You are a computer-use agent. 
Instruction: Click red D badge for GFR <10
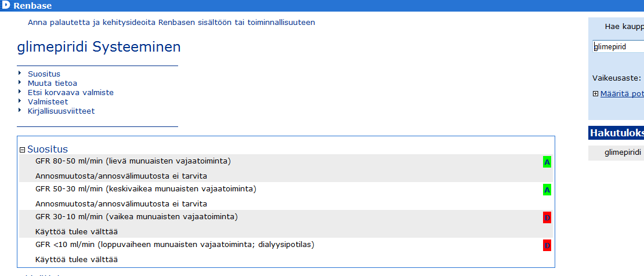(x=547, y=246)
